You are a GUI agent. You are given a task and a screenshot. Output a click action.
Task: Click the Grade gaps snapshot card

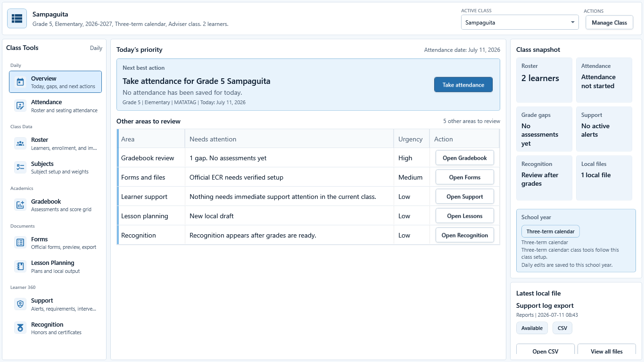point(544,129)
